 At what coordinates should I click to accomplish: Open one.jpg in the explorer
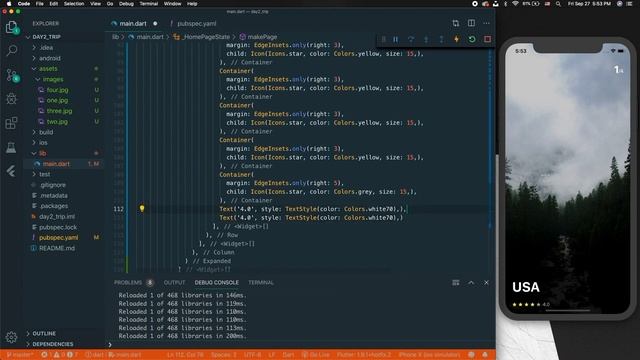[57, 100]
